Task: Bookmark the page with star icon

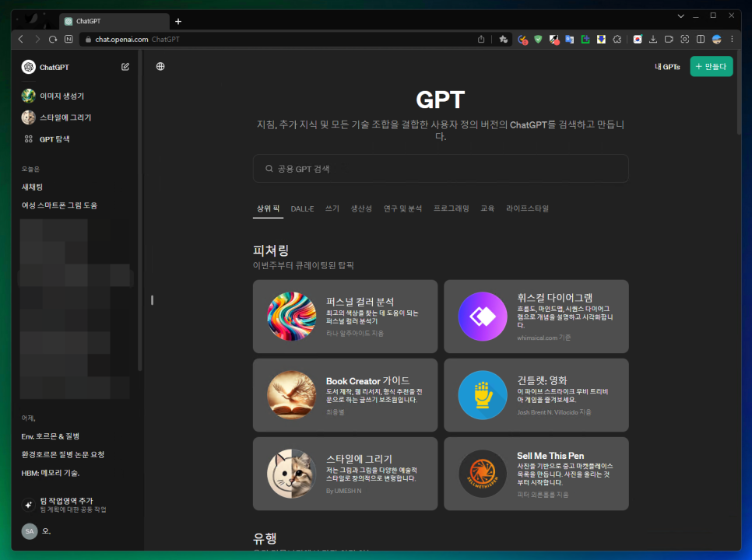Action: pos(503,40)
